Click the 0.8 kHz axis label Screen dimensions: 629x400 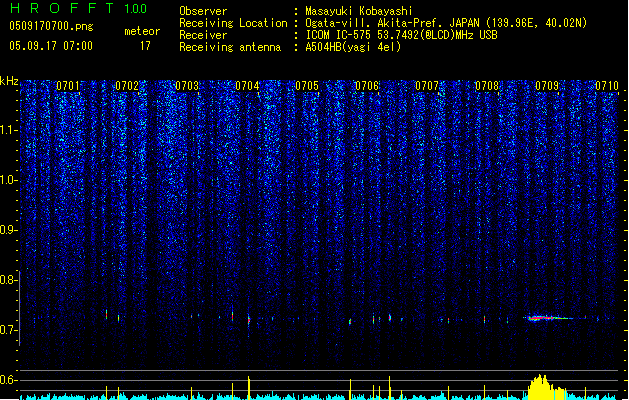click(9, 280)
